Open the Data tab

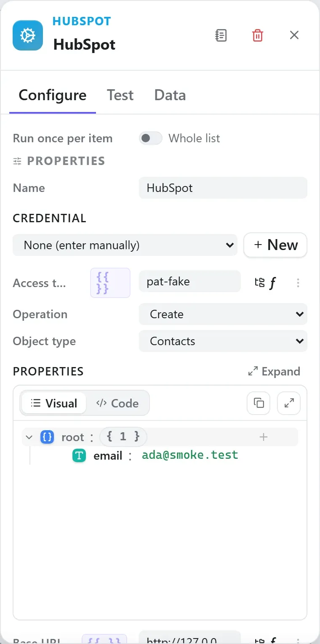(170, 95)
